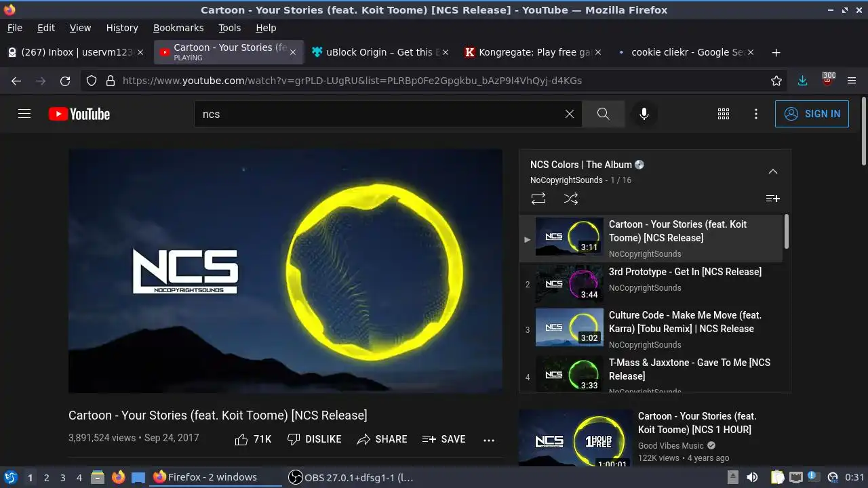Play T-Mass & Jaxxtone - Gave To Me

tap(651, 373)
